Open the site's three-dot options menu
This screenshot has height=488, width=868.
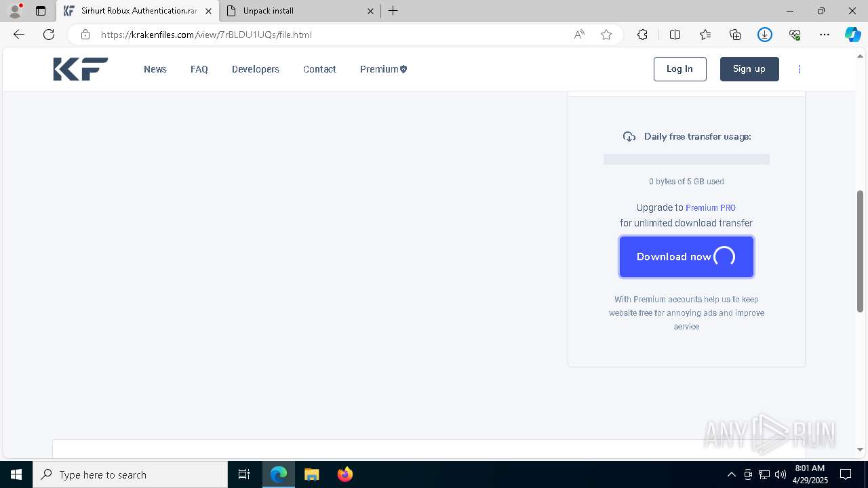800,69
